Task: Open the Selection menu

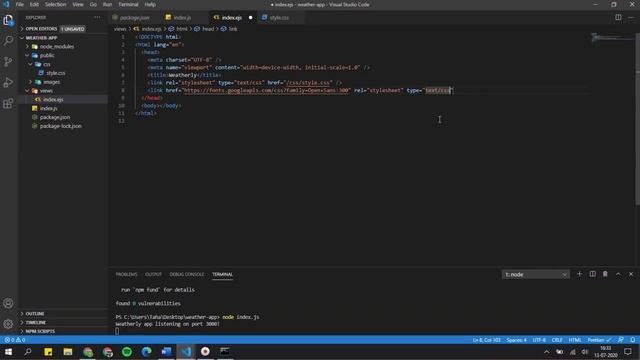Action: 56,4
